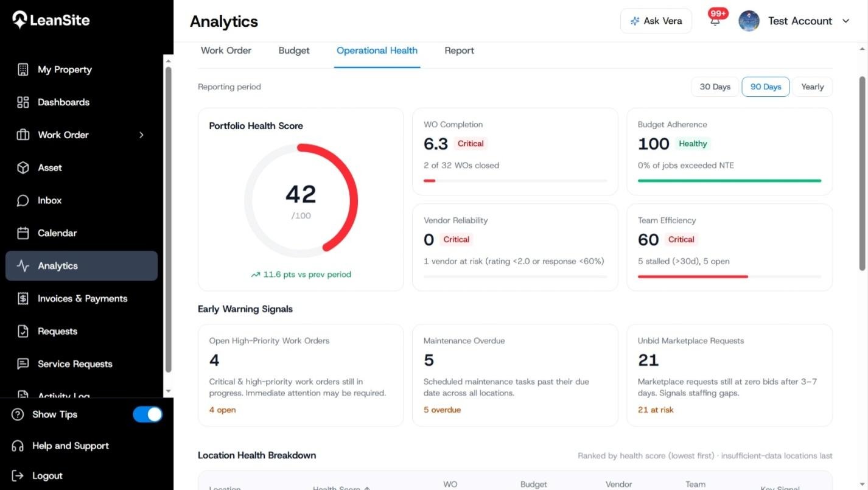The image size is (868, 490).
Task: Click the My Property building icon
Action: pyautogui.click(x=23, y=69)
